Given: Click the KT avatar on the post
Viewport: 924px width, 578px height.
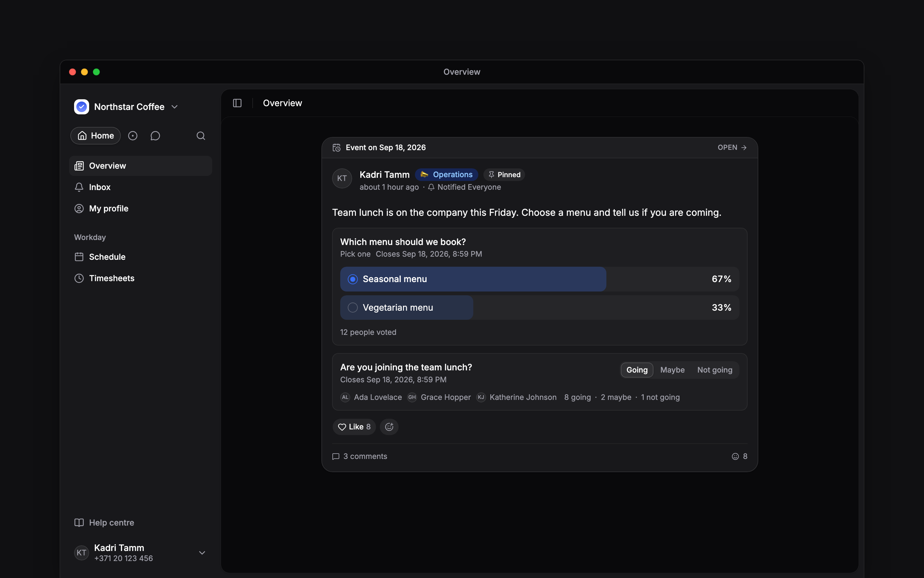Looking at the screenshot, I should click(x=342, y=178).
